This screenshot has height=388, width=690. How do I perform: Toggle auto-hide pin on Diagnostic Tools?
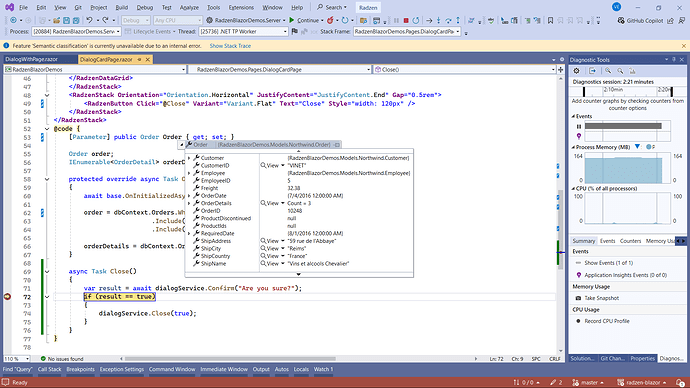(x=674, y=59)
